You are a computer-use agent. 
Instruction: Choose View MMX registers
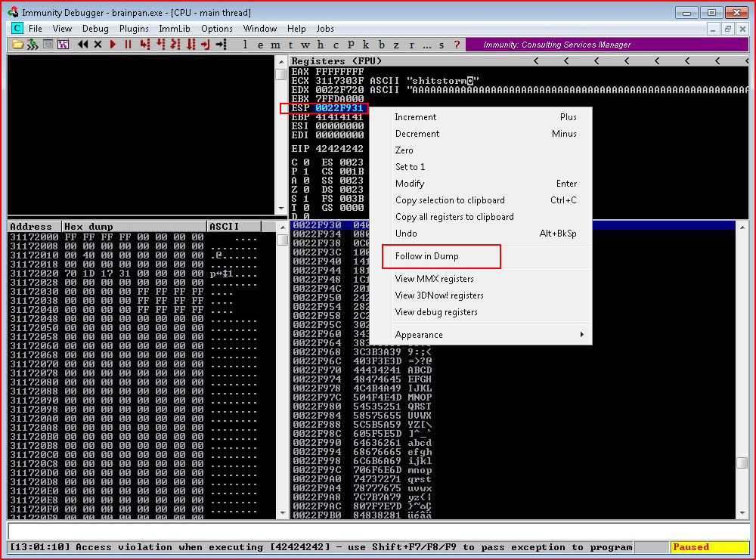click(481, 279)
